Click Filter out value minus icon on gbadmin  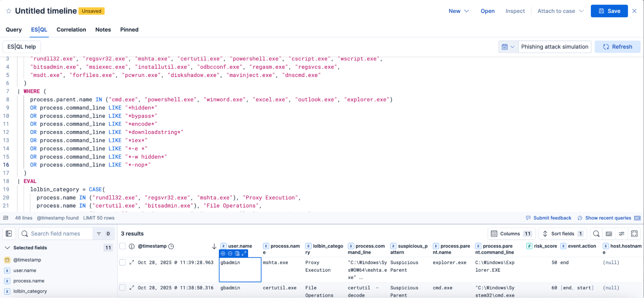[x=230, y=254]
